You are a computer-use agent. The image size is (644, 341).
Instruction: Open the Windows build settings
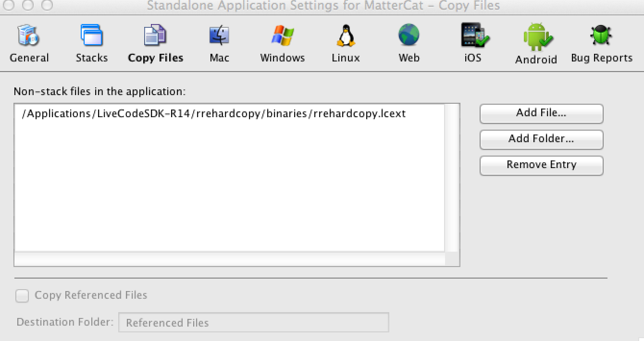point(282,44)
